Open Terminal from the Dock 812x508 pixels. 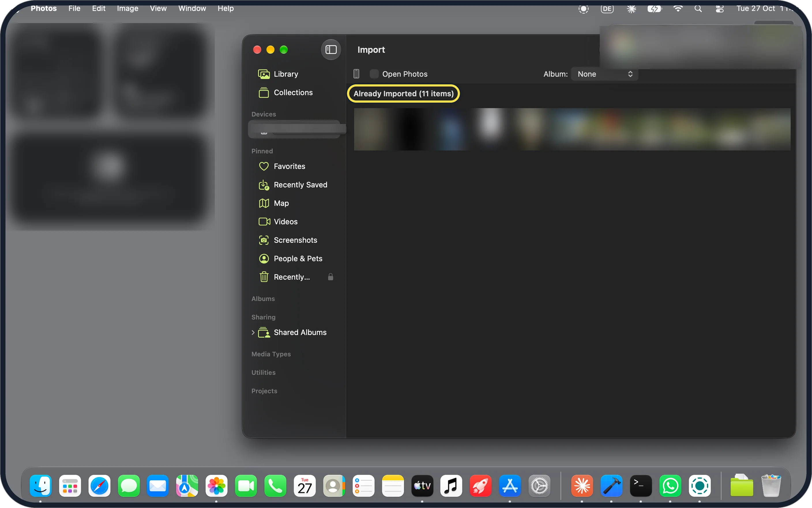(641, 486)
